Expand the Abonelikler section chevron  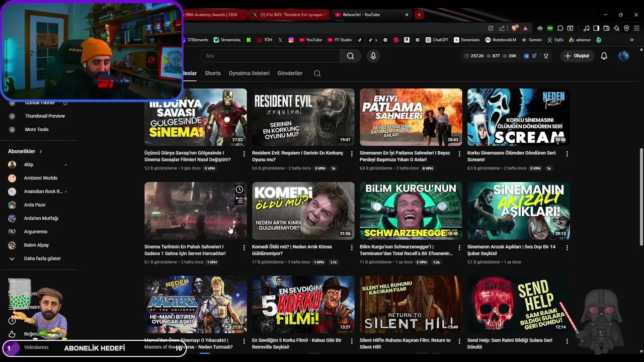[41, 151]
